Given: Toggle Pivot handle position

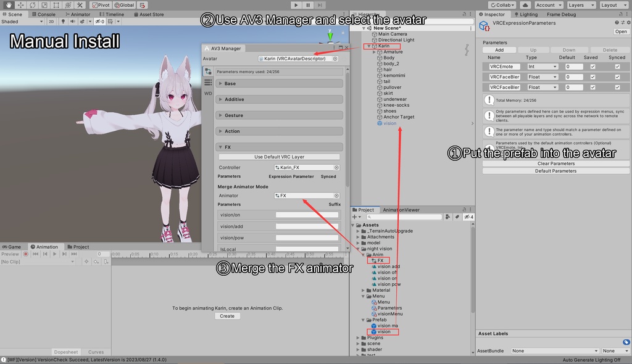Looking at the screenshot, I should click(x=101, y=5).
